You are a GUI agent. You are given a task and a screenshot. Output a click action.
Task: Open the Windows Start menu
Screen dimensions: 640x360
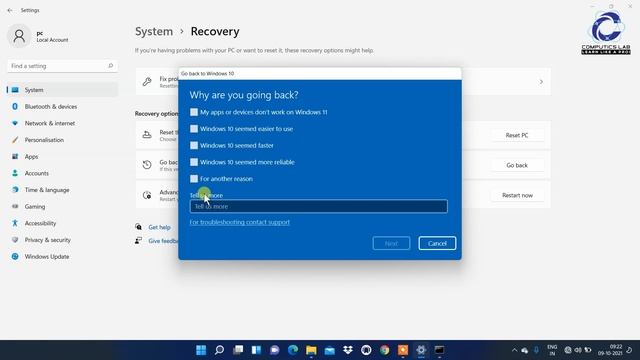201,350
